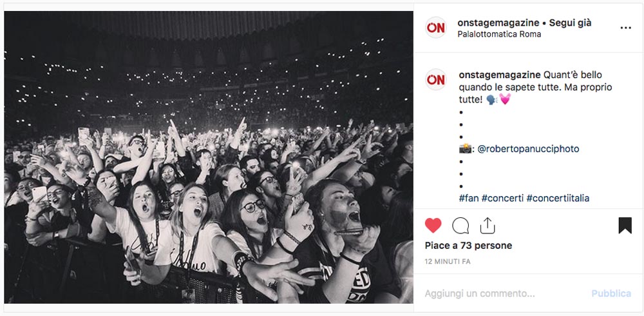
Task: Open the onstagemagazine username in caption
Action: coord(500,75)
